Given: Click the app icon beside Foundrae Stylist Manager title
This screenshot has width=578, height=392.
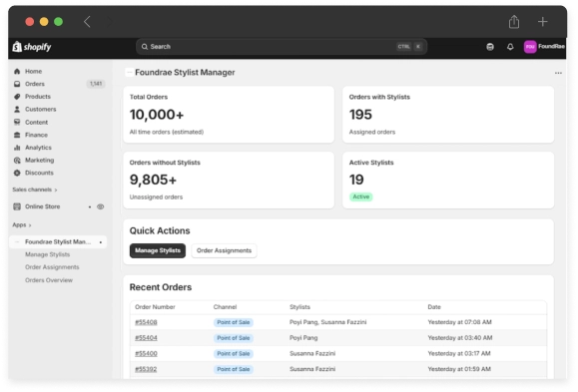Looking at the screenshot, I should pos(129,73).
